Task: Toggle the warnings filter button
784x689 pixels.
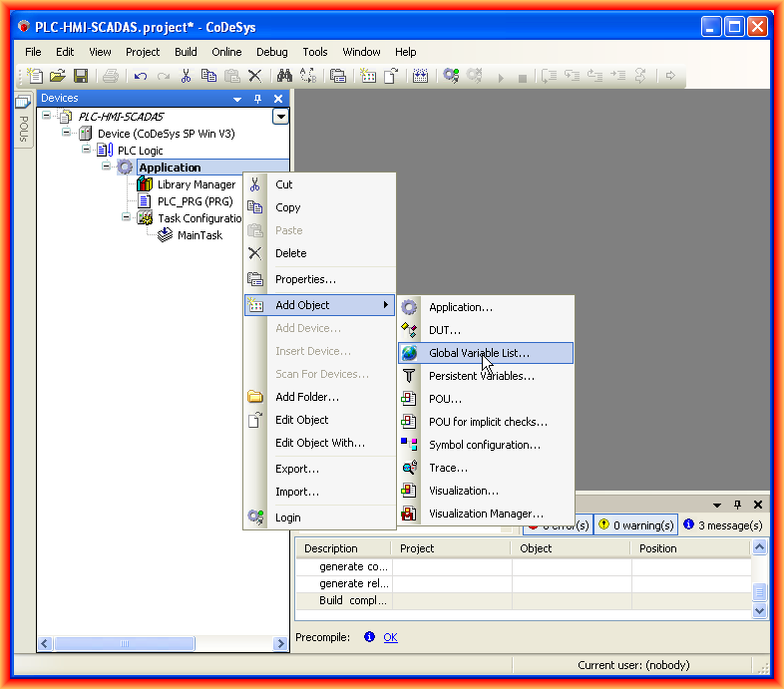Action: [x=634, y=525]
